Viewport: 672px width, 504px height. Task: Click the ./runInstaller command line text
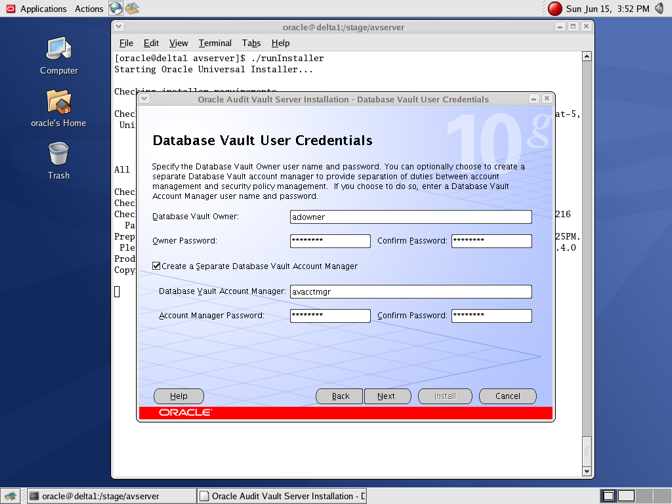tap(288, 58)
